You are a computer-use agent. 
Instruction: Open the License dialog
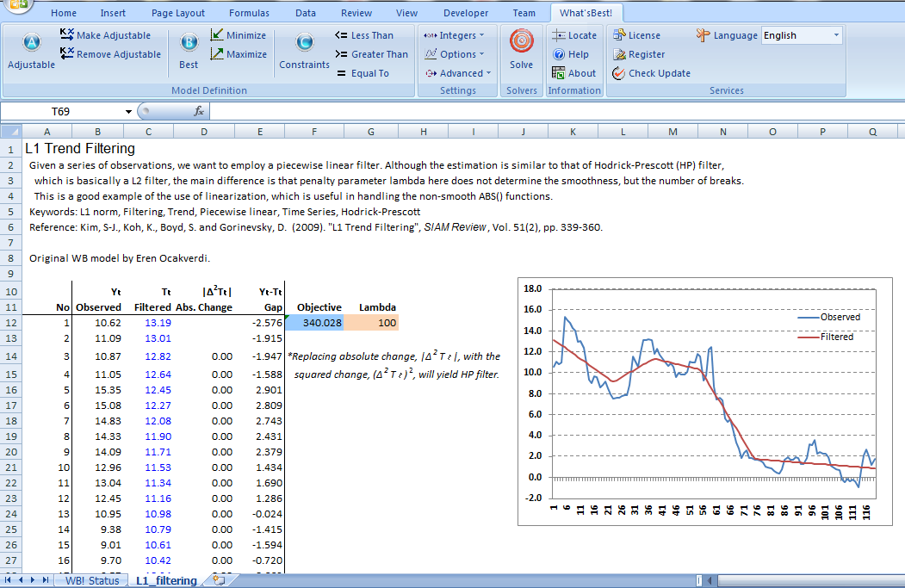point(635,35)
